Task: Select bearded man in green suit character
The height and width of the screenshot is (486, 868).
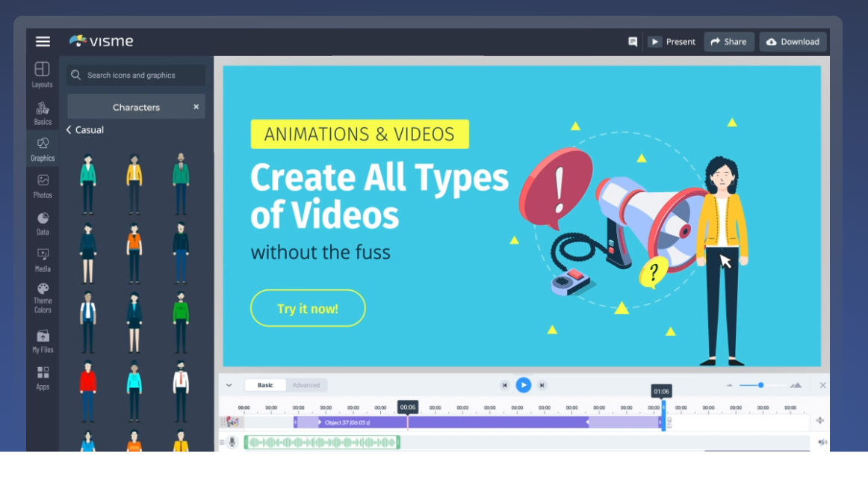Action: tap(181, 184)
